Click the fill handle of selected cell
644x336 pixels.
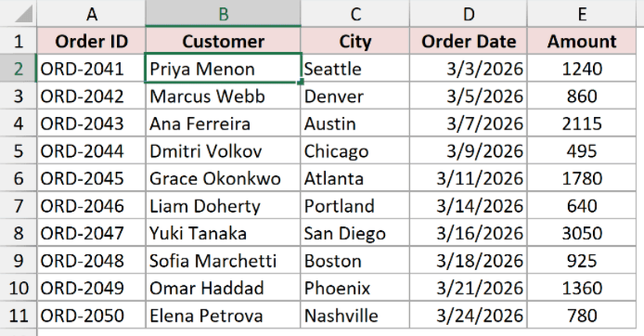(x=301, y=83)
